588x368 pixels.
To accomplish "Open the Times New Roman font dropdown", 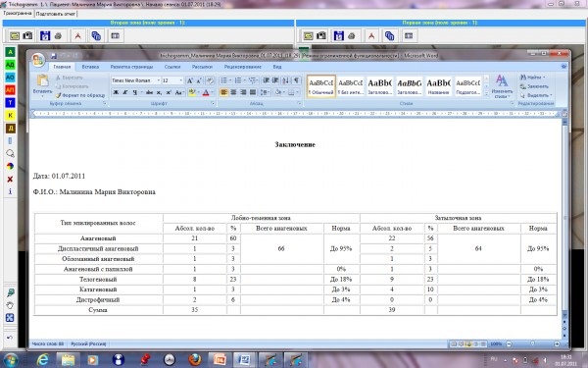I will pyautogui.click(x=159, y=80).
